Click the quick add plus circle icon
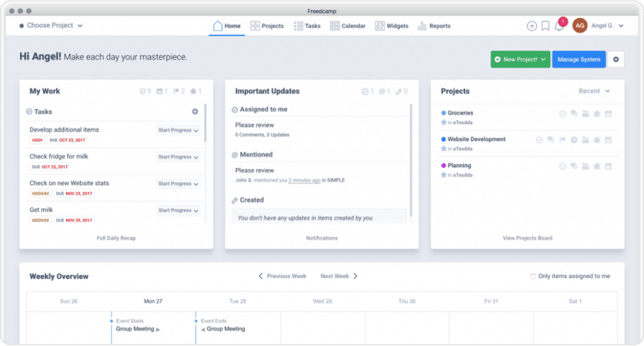Screen dimensions: 644x346 [x=531, y=26]
